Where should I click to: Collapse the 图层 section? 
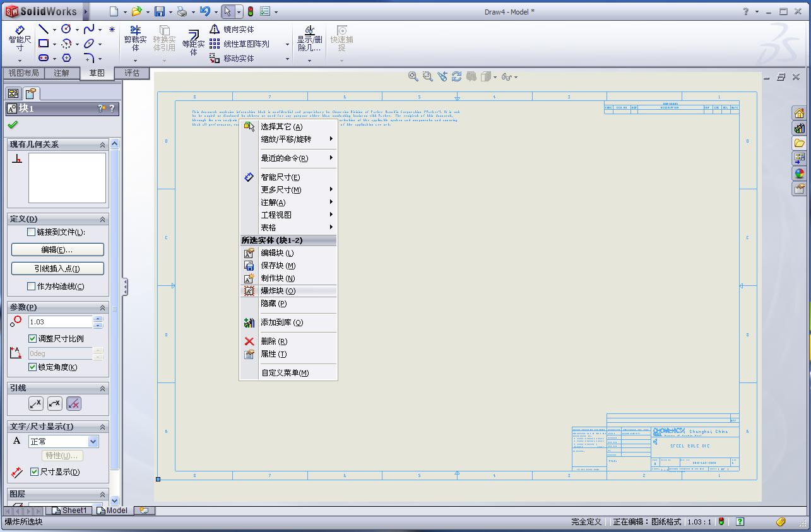(x=102, y=494)
